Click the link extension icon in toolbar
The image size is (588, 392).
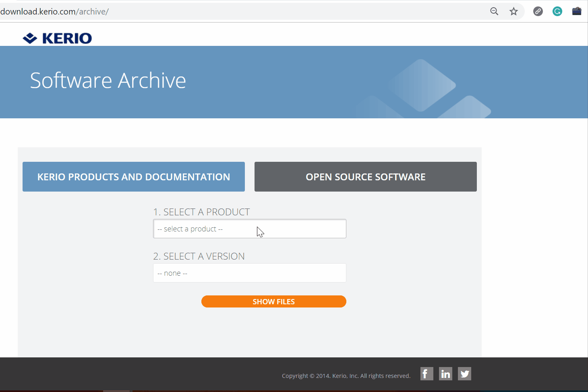(x=538, y=11)
